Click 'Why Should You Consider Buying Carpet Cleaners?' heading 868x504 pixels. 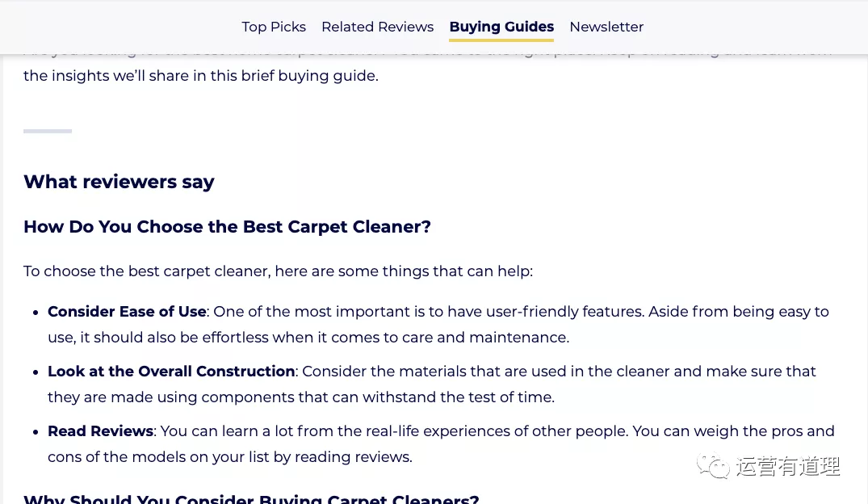(x=251, y=498)
